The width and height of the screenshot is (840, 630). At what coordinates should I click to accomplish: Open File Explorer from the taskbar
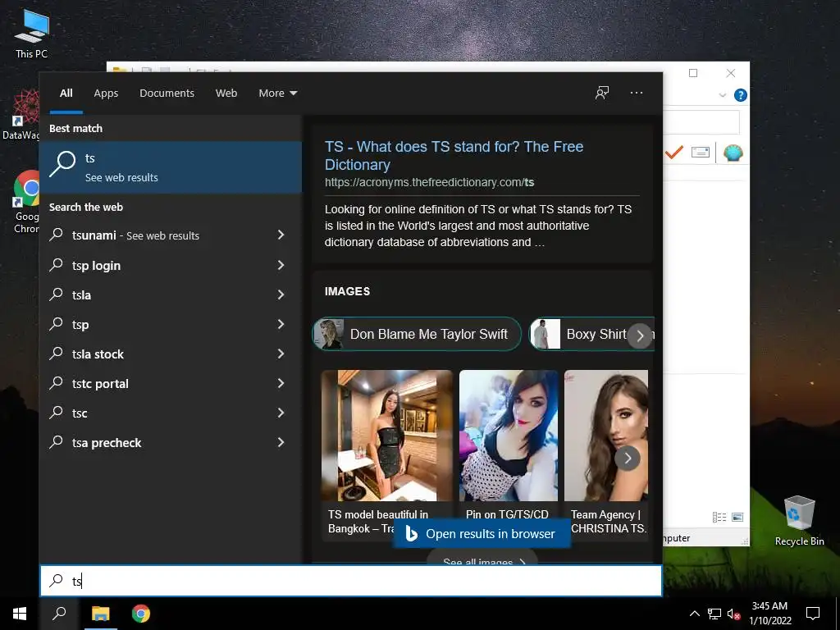(100, 614)
